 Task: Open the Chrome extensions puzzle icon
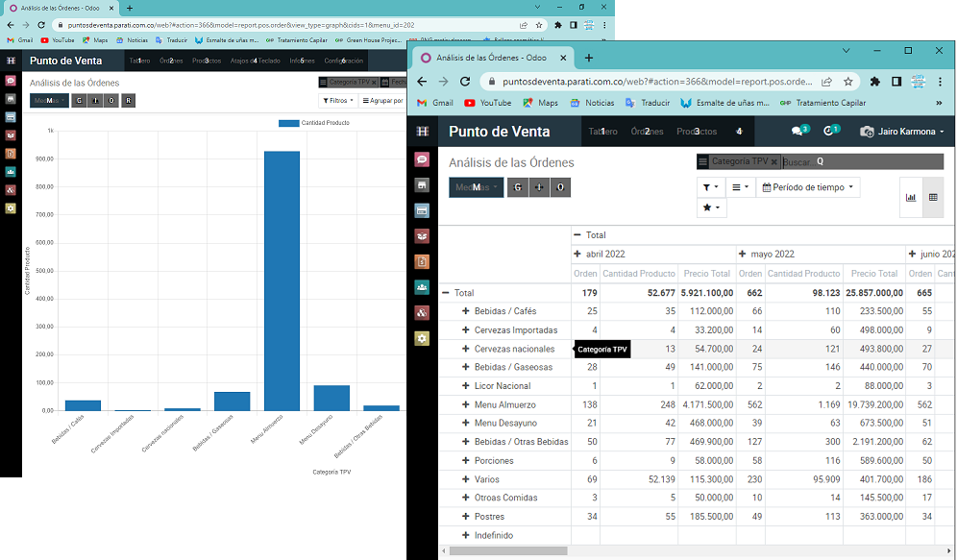coord(874,82)
